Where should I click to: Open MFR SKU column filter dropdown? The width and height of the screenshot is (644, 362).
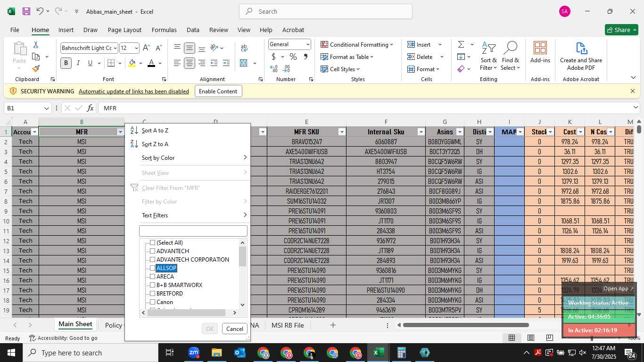pos(342,132)
